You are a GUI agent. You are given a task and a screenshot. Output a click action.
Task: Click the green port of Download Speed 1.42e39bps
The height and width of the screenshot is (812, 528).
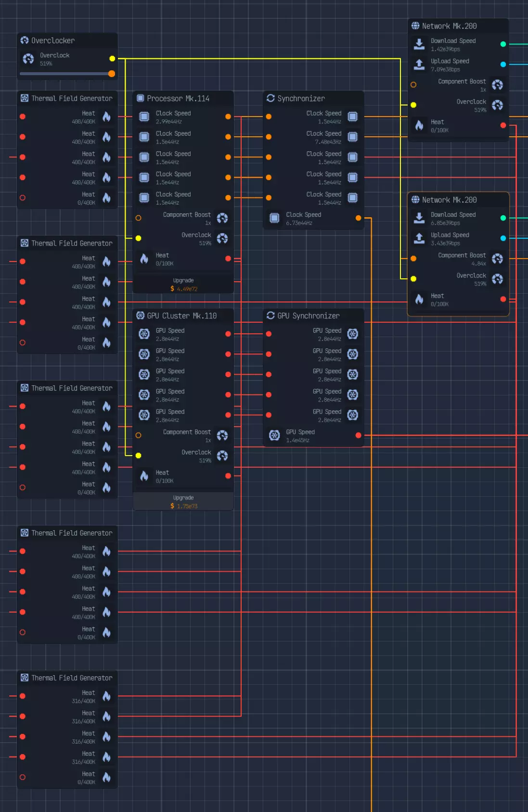[x=503, y=44]
